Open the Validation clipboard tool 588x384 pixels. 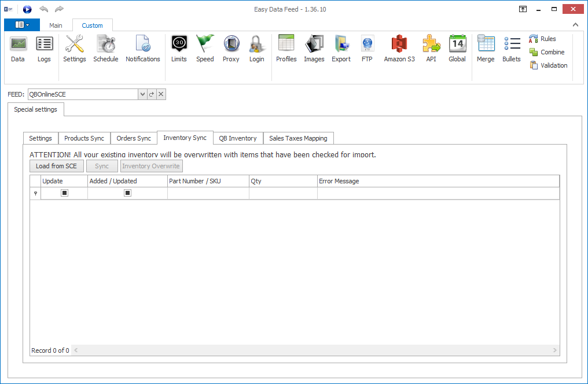pyautogui.click(x=548, y=65)
